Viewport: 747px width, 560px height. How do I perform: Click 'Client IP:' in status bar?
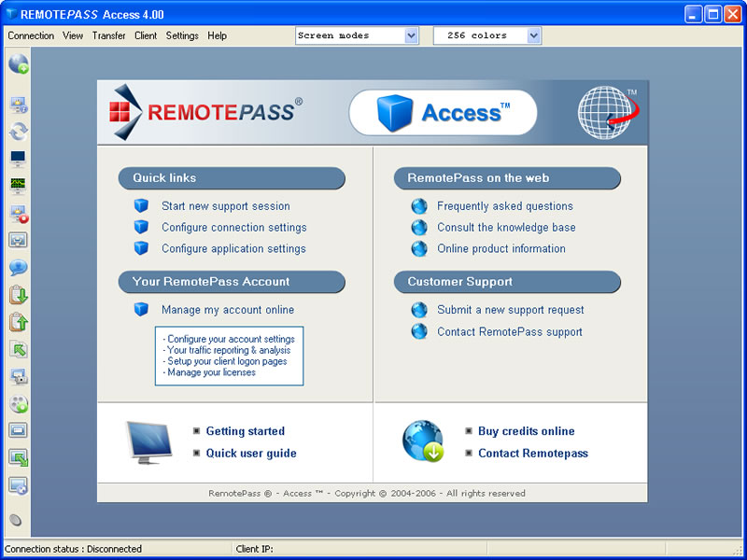254,549
